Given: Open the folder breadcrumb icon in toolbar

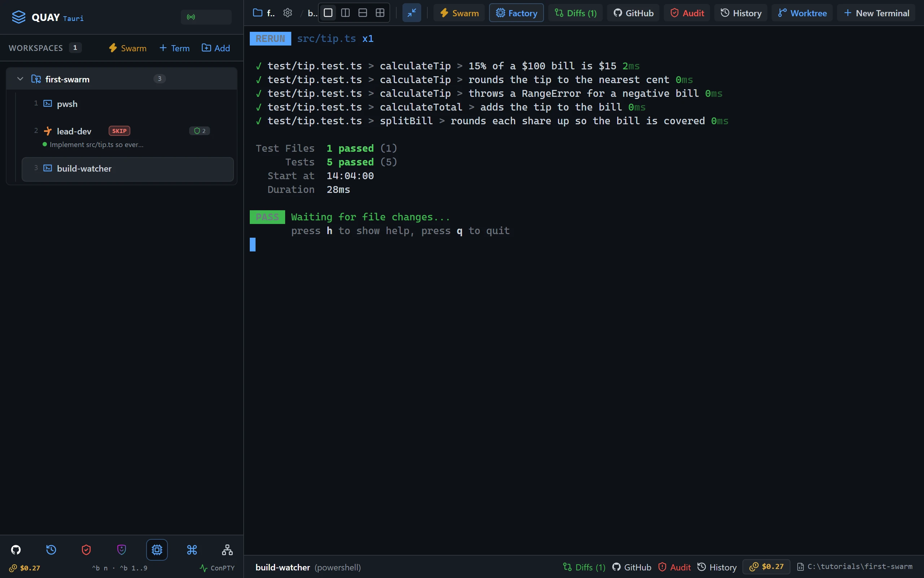Looking at the screenshot, I should click(x=258, y=13).
